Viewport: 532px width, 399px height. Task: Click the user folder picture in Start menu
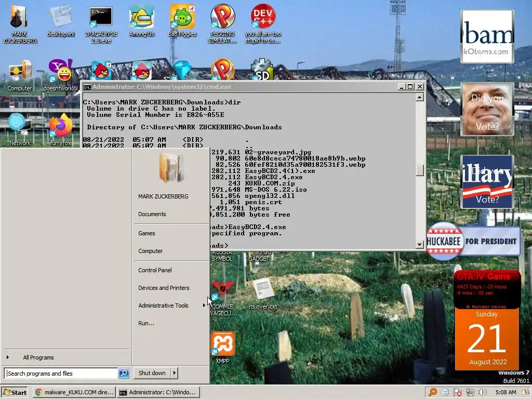tap(171, 168)
